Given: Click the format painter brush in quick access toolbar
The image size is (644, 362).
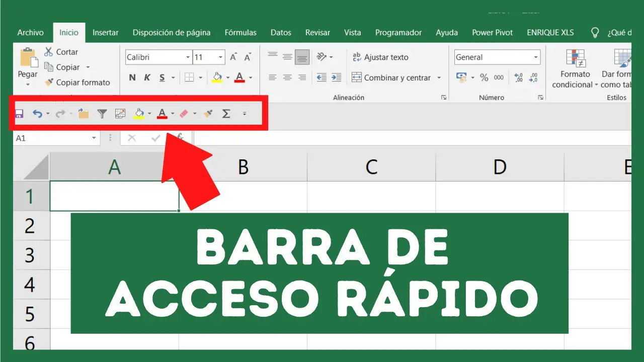Looking at the screenshot, I should pyautogui.click(x=208, y=114).
